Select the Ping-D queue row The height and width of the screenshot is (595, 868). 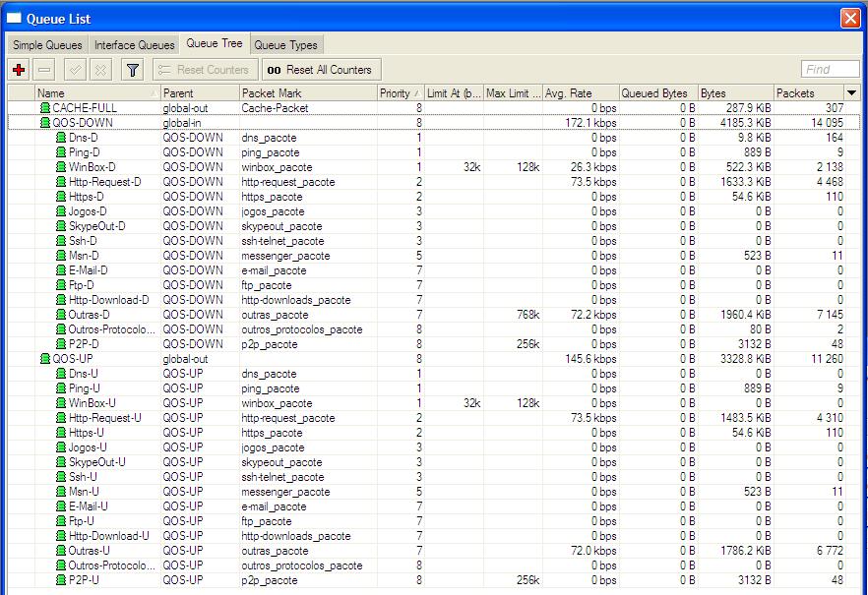[434, 152]
